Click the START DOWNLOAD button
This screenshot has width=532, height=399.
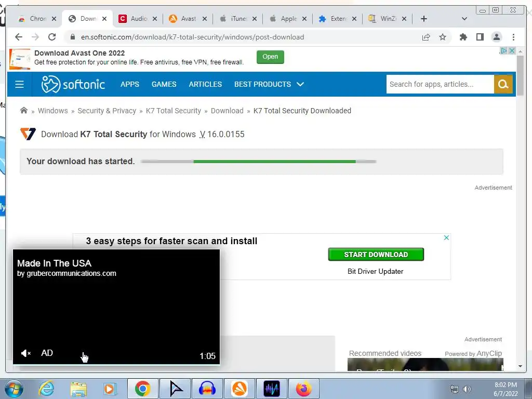(376, 255)
